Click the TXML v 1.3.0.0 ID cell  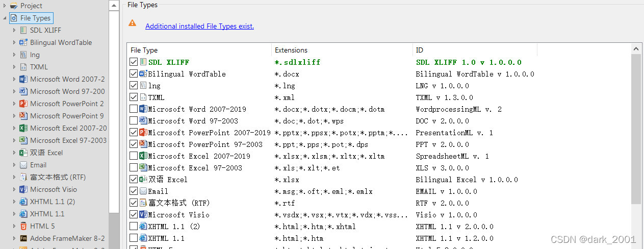pos(444,97)
